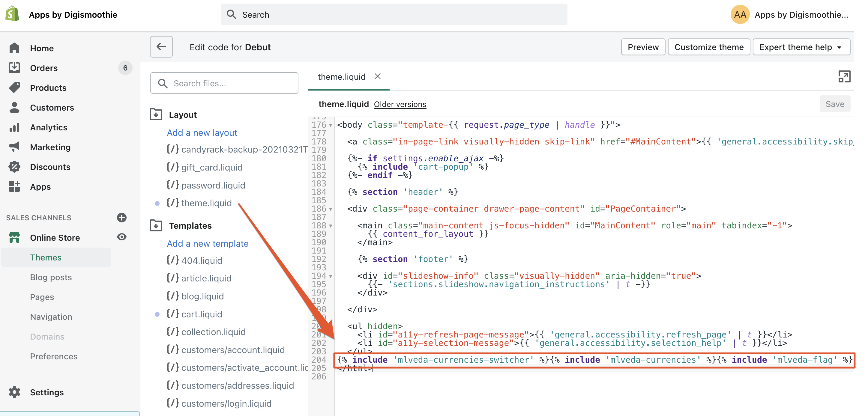Open customers/activate_account.liquid template
The width and height of the screenshot is (868, 416).
237,367
